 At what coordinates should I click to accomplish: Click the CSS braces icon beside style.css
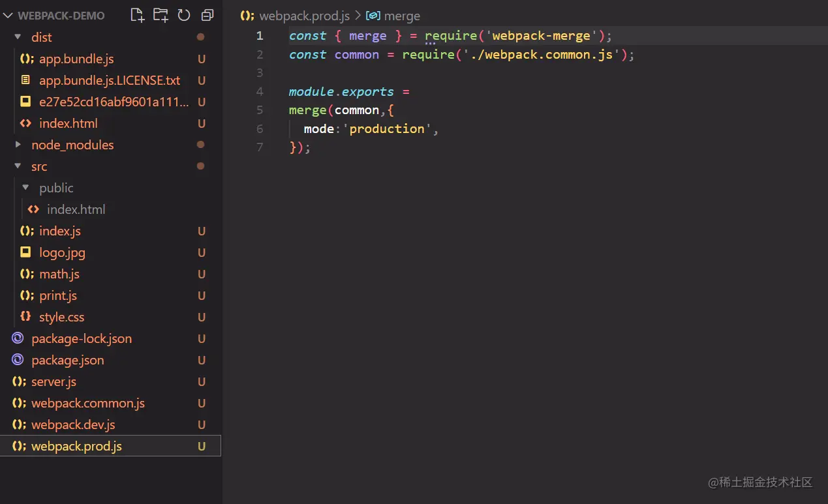[26, 317]
